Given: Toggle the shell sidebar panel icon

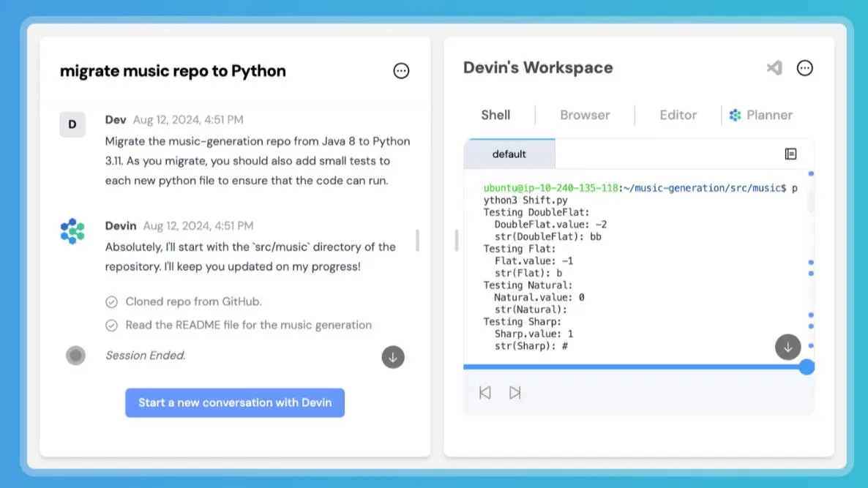Looking at the screenshot, I should tap(790, 154).
